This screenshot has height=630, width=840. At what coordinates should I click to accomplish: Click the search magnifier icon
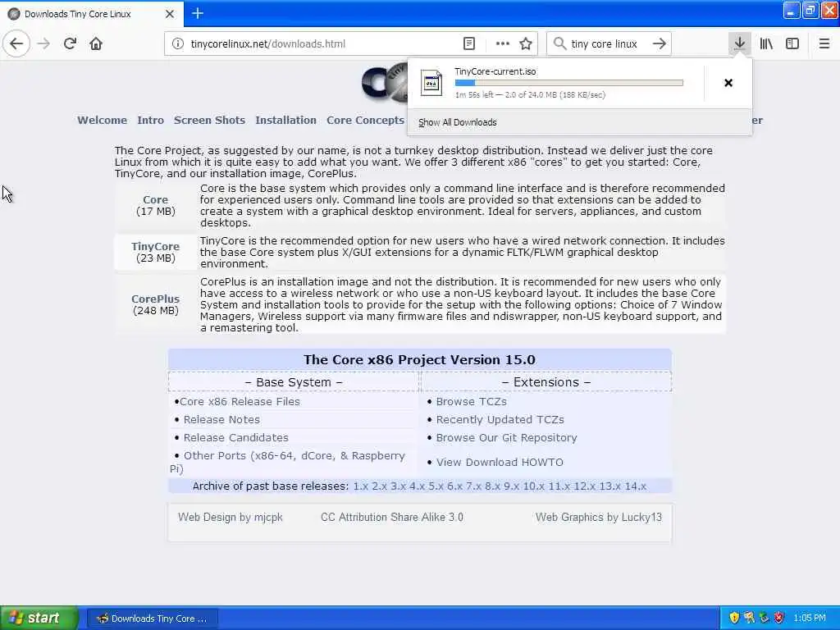(559, 44)
